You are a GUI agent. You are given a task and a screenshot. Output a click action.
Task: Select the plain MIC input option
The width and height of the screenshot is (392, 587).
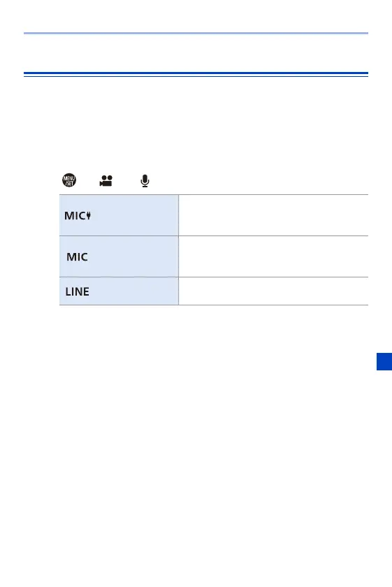point(77,257)
